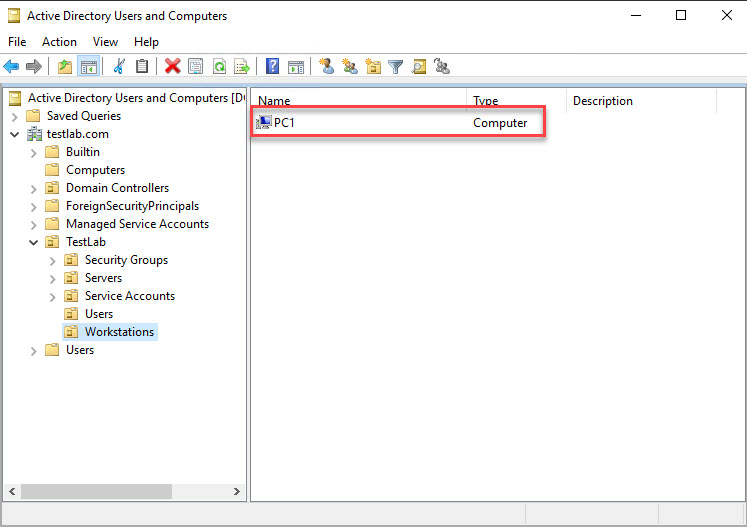This screenshot has width=747, height=527.
Task: Select the Service Accounts tree item
Action: click(x=130, y=295)
